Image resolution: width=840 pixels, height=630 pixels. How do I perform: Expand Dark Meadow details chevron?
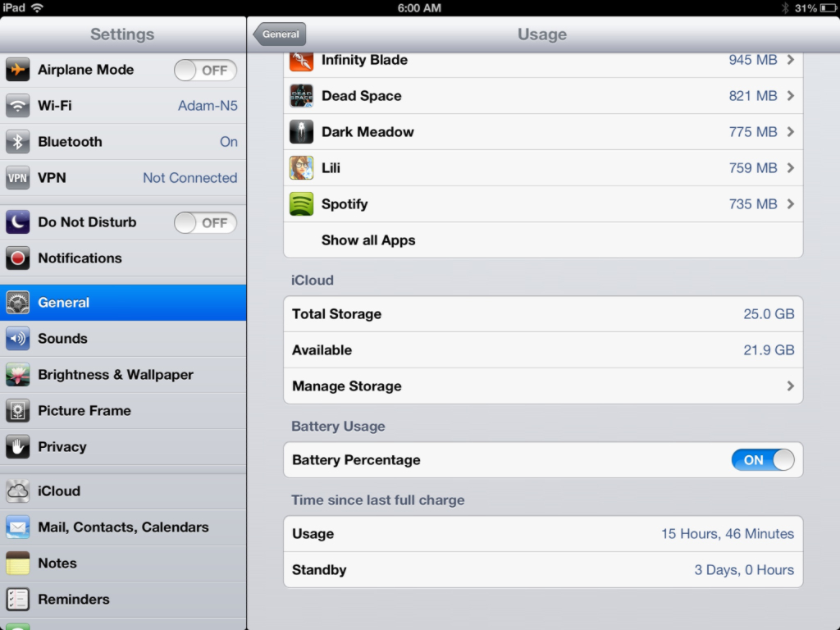tap(791, 132)
